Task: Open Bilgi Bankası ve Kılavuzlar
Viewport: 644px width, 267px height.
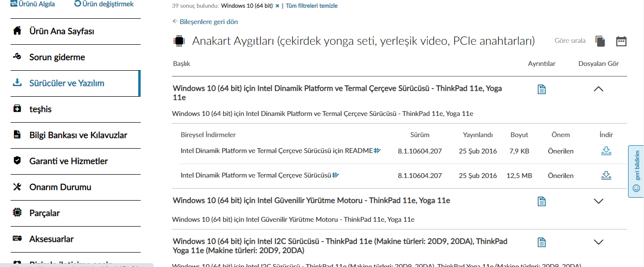Action: tap(78, 135)
